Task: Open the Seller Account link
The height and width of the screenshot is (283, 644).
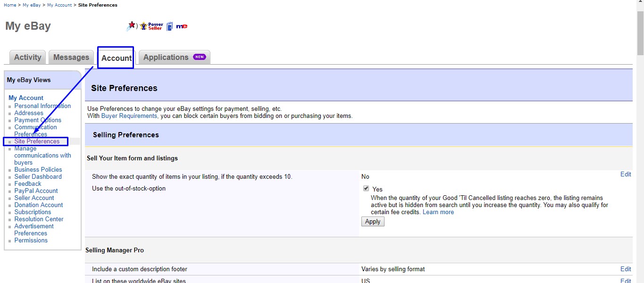Action: [x=34, y=198]
